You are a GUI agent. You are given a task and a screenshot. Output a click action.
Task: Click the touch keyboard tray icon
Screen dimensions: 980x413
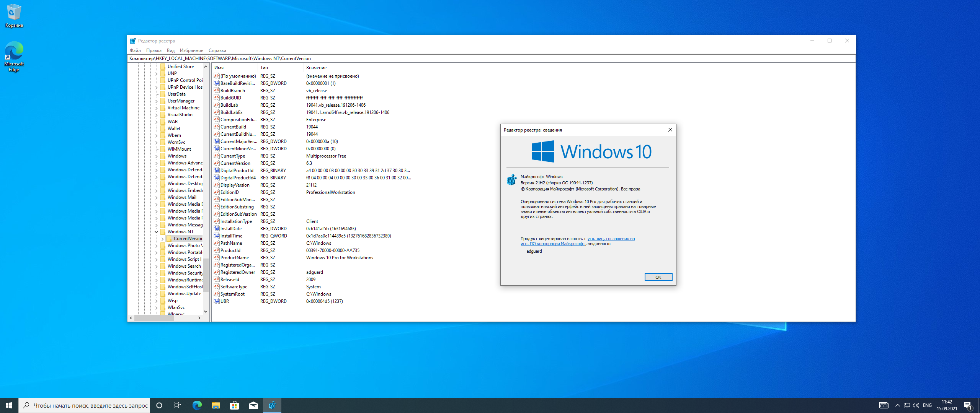884,405
